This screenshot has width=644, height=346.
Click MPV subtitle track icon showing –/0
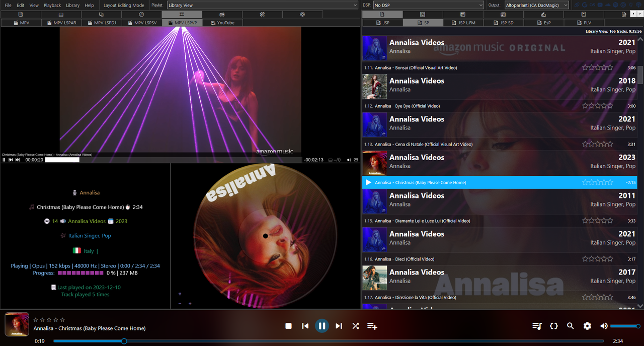[x=334, y=160]
